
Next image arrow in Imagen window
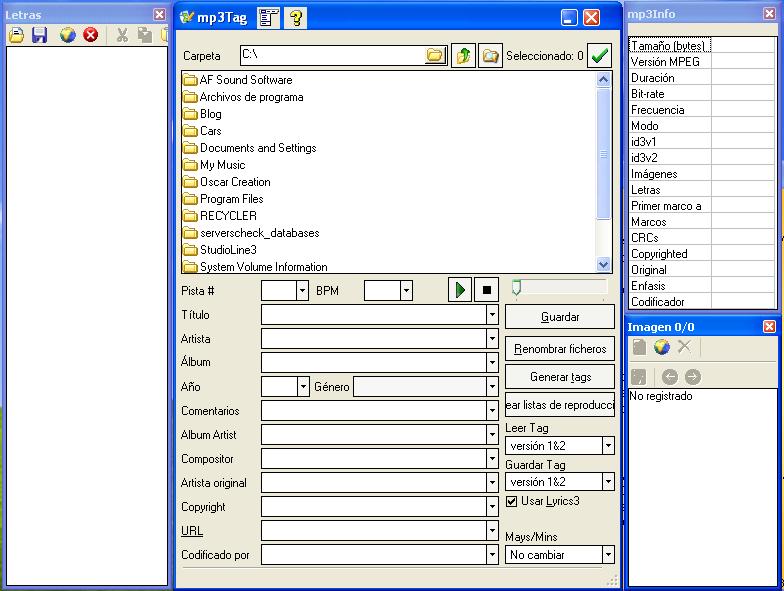[692, 377]
